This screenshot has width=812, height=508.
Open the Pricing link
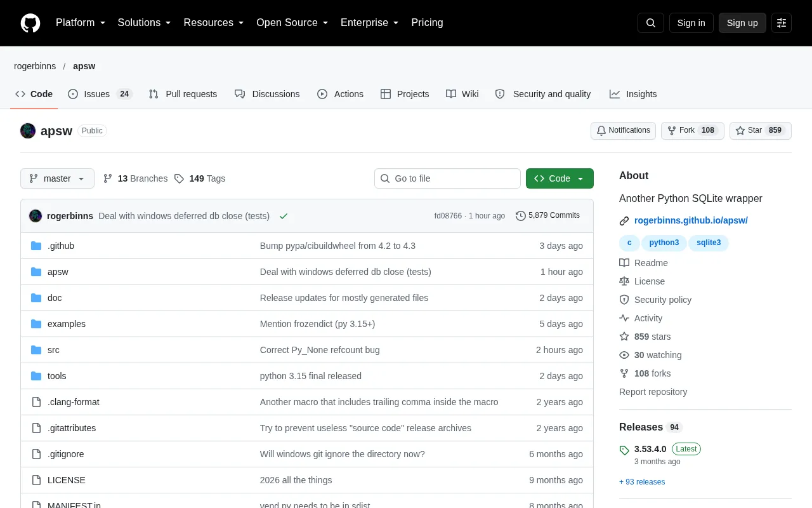[427, 23]
